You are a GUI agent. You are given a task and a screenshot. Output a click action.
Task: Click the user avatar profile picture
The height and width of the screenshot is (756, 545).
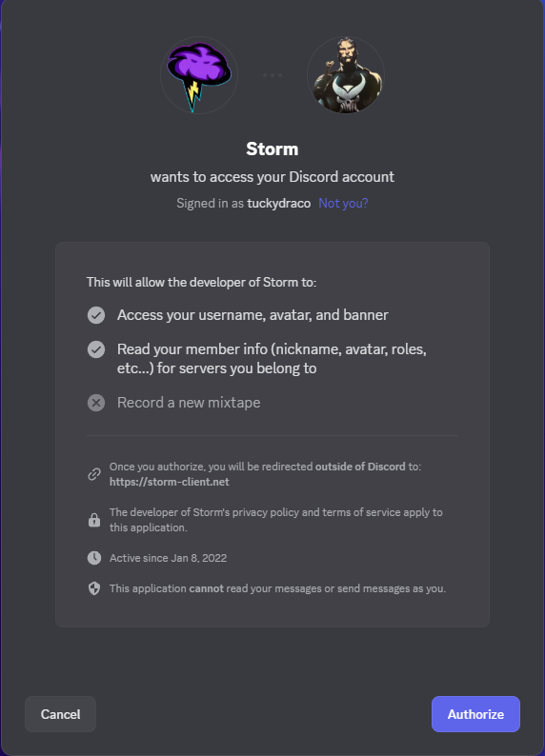pos(345,75)
